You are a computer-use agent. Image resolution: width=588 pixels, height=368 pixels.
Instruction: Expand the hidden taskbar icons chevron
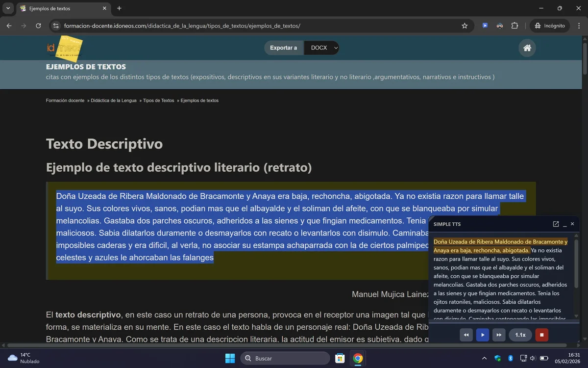coord(484,358)
